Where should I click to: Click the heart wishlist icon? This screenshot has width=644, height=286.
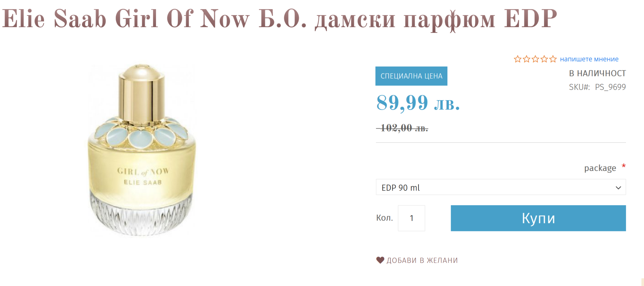(380, 260)
